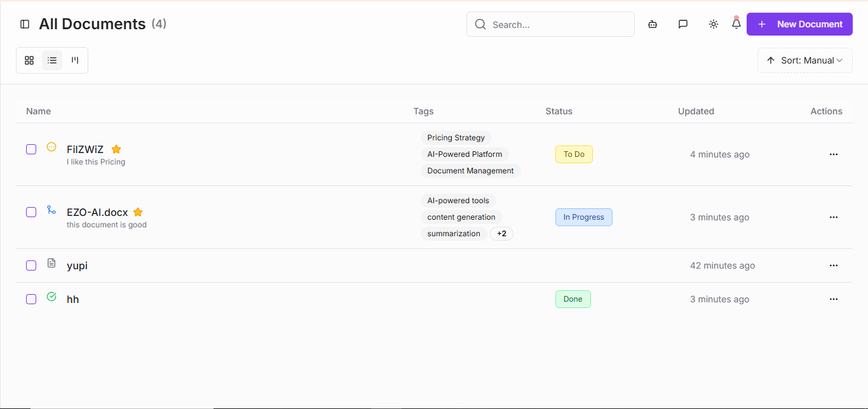This screenshot has width=868, height=409.
Task: Click the summarization tag
Action: click(454, 234)
